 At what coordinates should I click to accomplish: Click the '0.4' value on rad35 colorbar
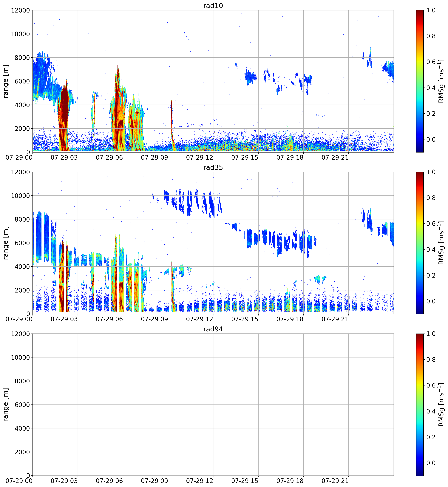(x=431, y=250)
